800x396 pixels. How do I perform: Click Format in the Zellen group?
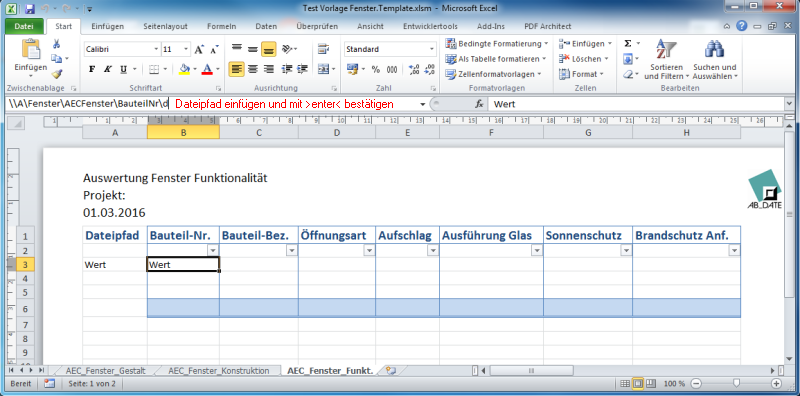(581, 75)
